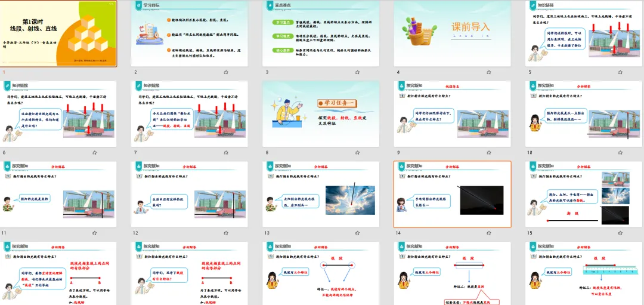Select slide 15 labeled 射线
The height and width of the screenshot is (305, 644).
584,195
